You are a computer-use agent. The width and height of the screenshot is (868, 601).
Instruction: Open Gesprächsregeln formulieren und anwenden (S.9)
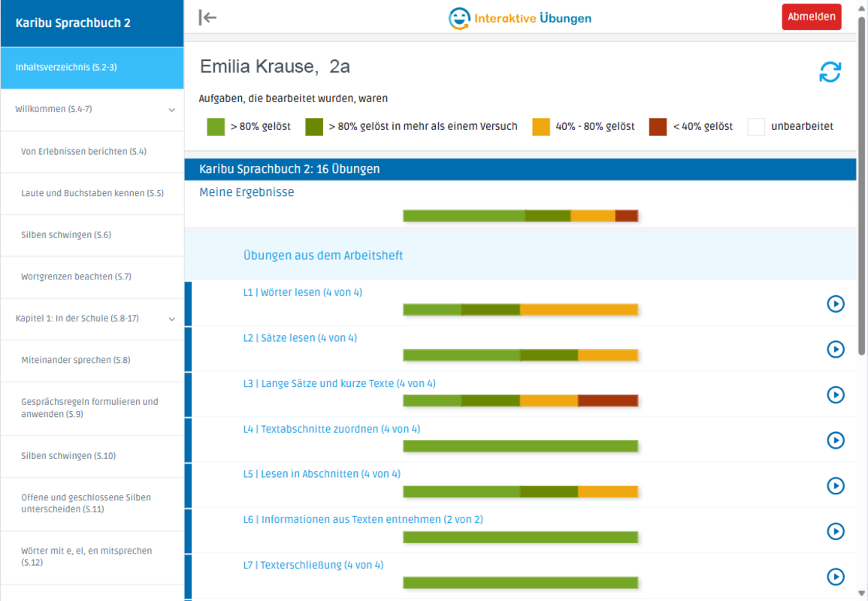[x=92, y=409]
